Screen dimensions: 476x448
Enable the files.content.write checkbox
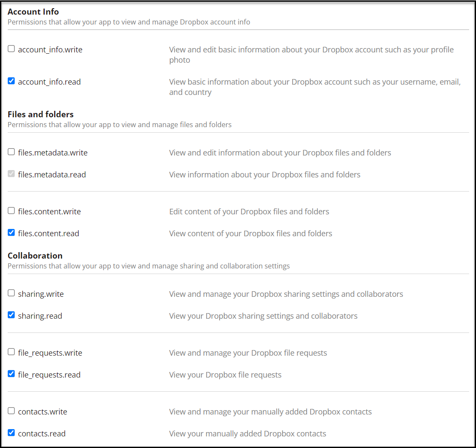11,211
